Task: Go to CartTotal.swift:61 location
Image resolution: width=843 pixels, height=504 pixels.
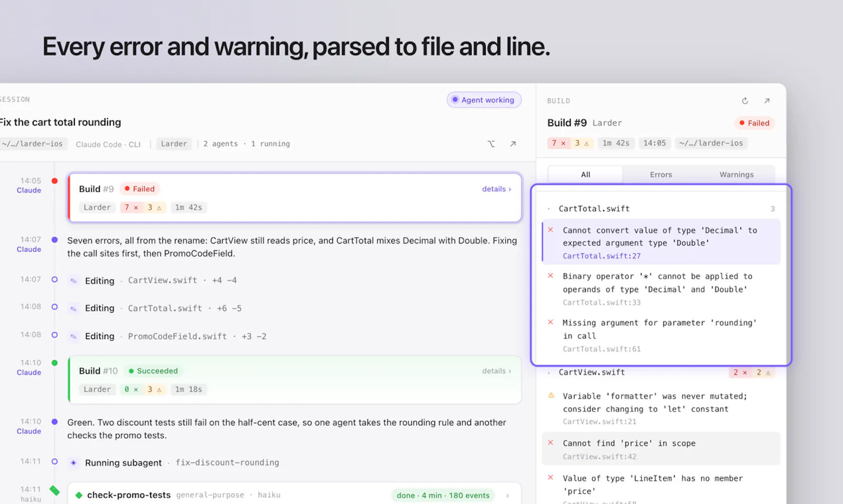Action: pos(602,349)
